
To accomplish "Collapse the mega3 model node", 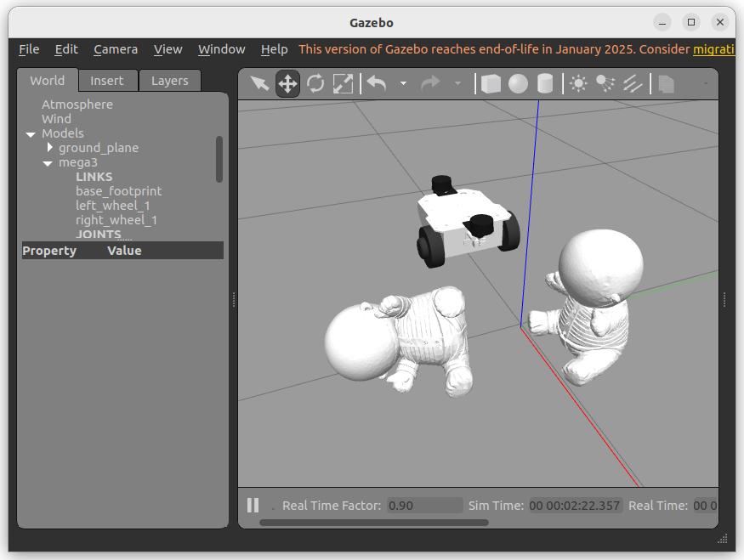I will [48, 163].
